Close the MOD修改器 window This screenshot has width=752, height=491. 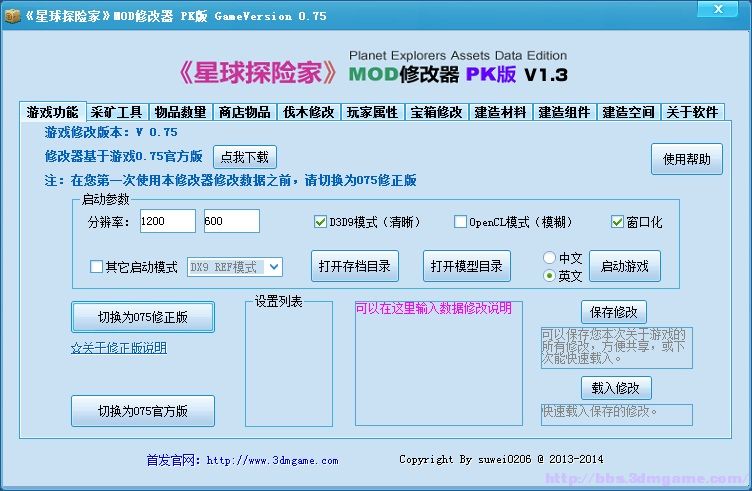pyautogui.click(x=718, y=9)
